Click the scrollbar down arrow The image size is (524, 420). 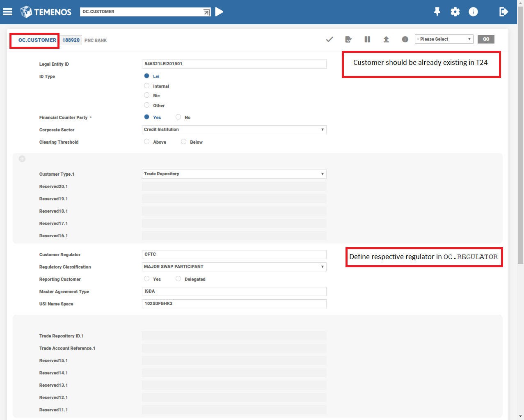[x=520, y=416]
